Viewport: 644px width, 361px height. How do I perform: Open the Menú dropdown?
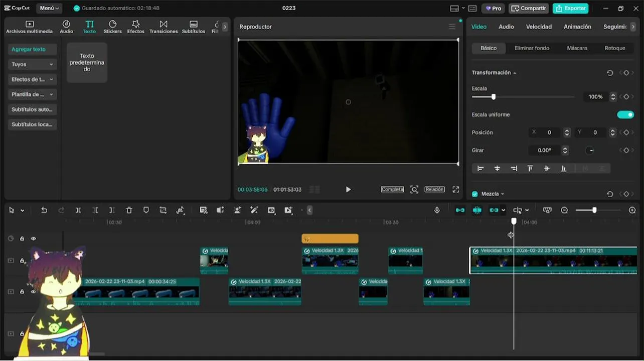point(49,8)
